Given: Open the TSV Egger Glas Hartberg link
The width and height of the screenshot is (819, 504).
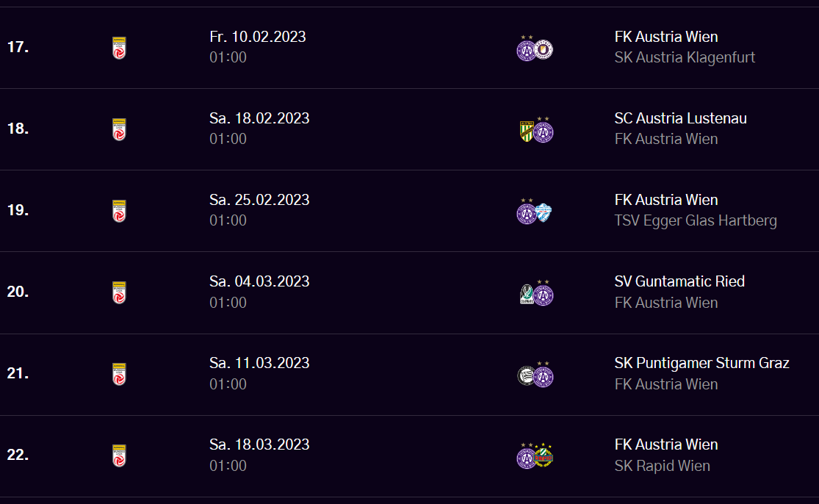Looking at the screenshot, I should (x=696, y=220).
